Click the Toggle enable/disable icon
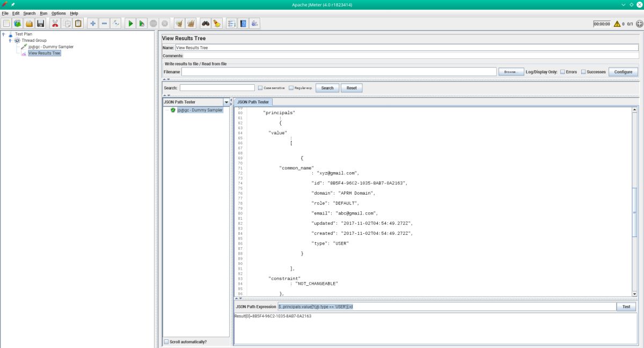The height and width of the screenshot is (348, 644). (115, 23)
